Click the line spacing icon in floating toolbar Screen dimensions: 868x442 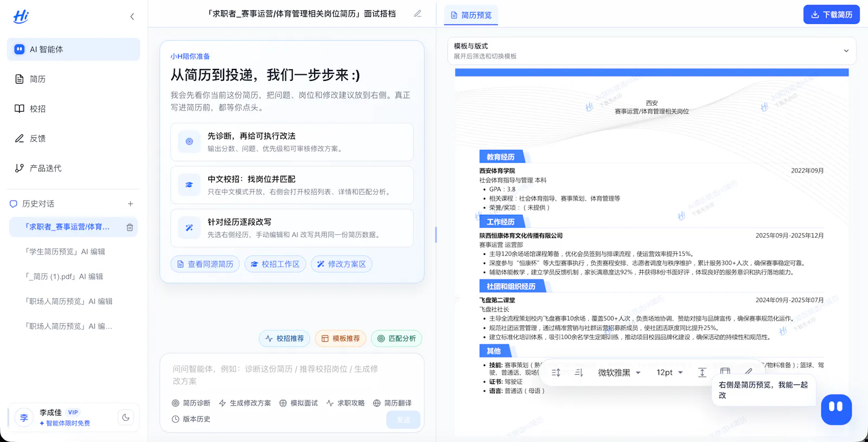pyautogui.click(x=556, y=373)
